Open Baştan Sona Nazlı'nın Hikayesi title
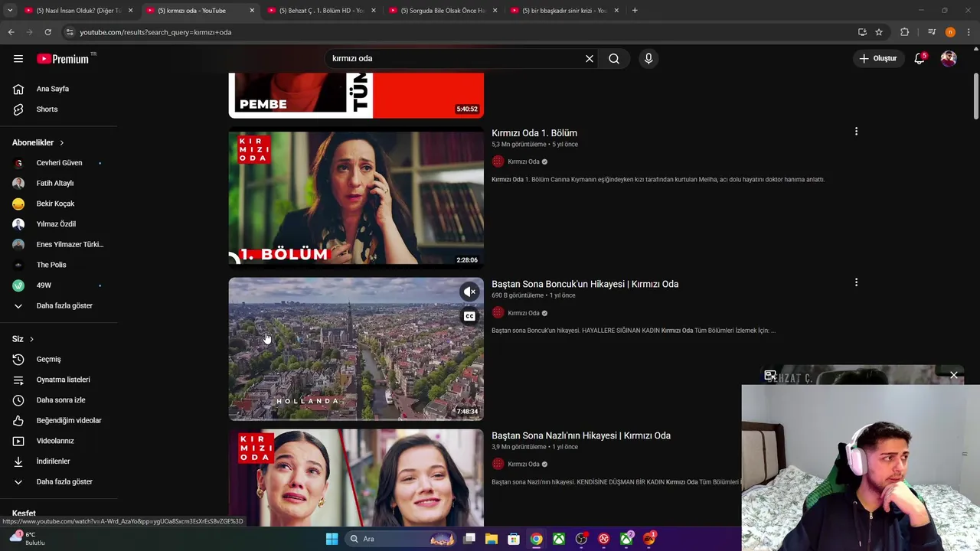980x551 pixels. (581, 435)
